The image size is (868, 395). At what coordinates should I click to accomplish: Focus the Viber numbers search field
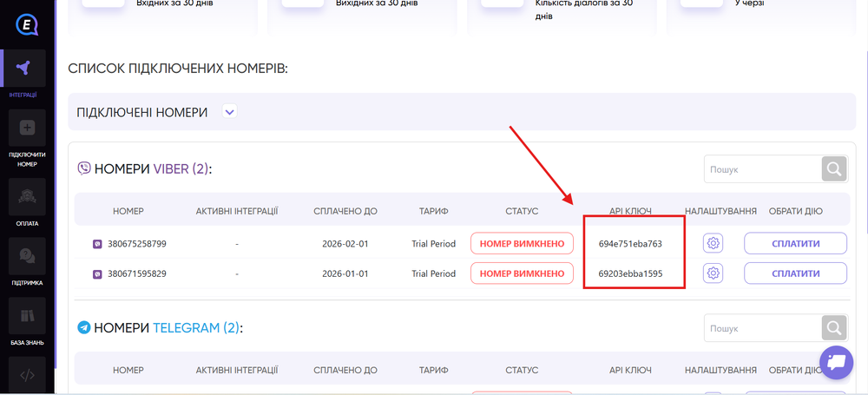762,169
